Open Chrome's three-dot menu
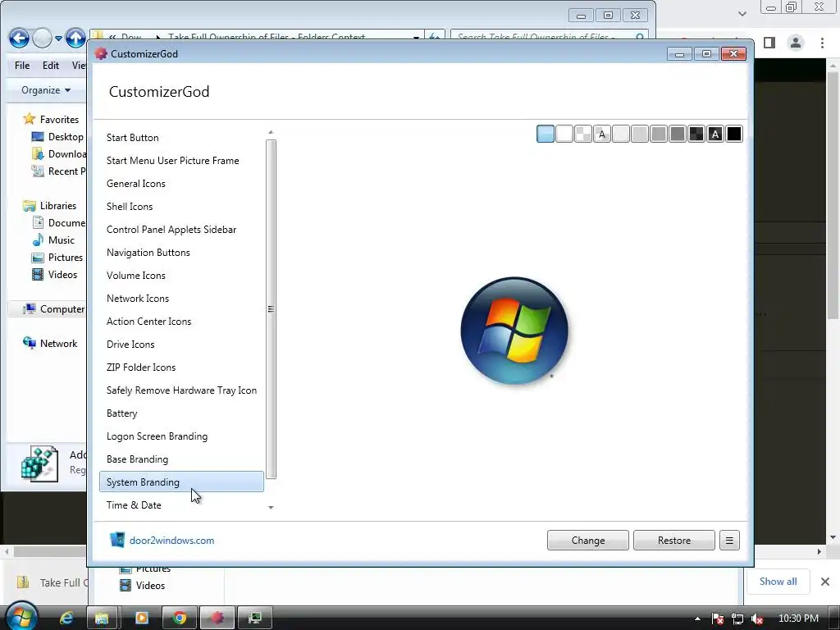840x630 pixels. 822,43
